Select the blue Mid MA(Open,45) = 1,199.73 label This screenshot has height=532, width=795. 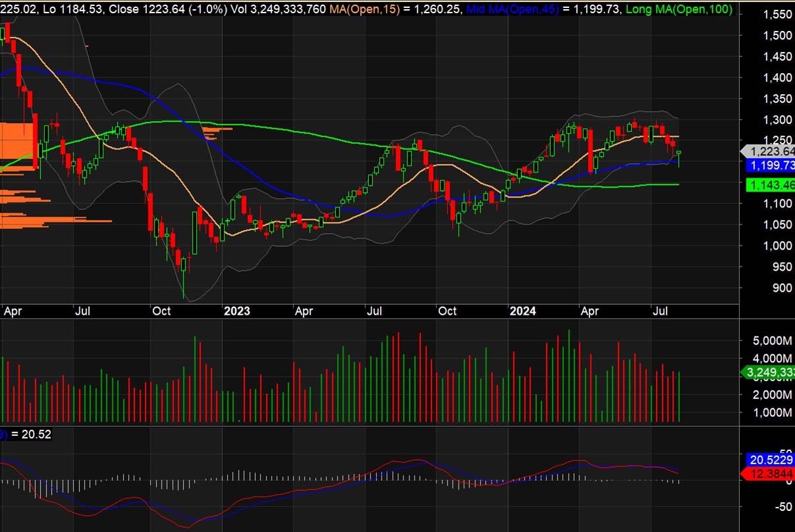tap(543, 9)
